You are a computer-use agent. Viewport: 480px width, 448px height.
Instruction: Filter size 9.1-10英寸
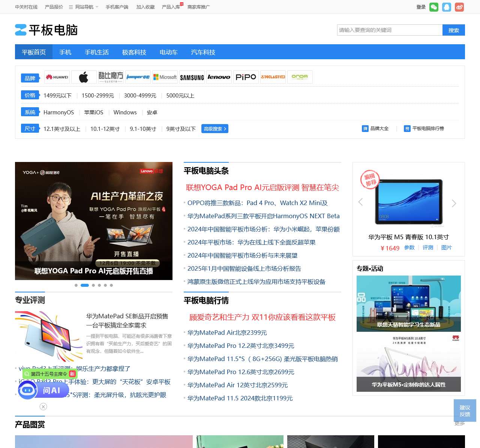[x=143, y=129]
